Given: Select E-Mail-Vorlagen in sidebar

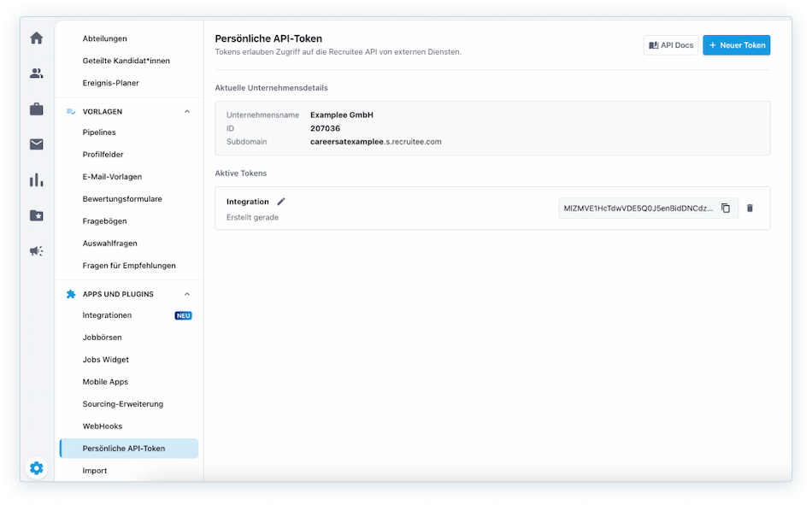Looking at the screenshot, I should tap(112, 177).
